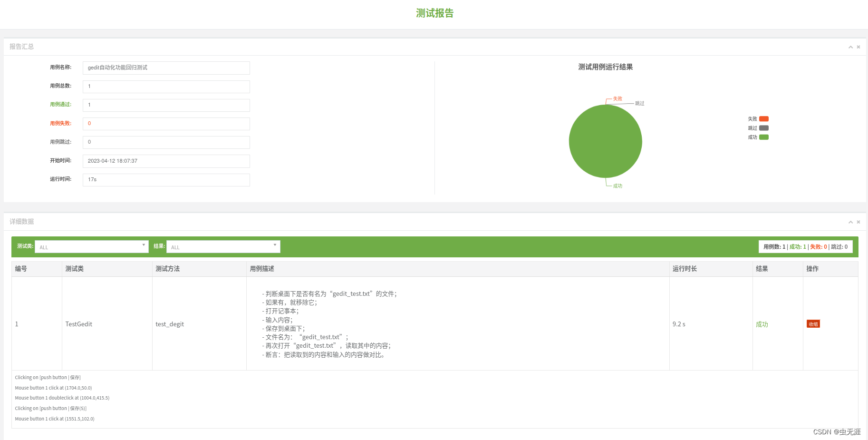Click the 用例名称 input field
This screenshot has height=440, width=868.
tap(166, 68)
